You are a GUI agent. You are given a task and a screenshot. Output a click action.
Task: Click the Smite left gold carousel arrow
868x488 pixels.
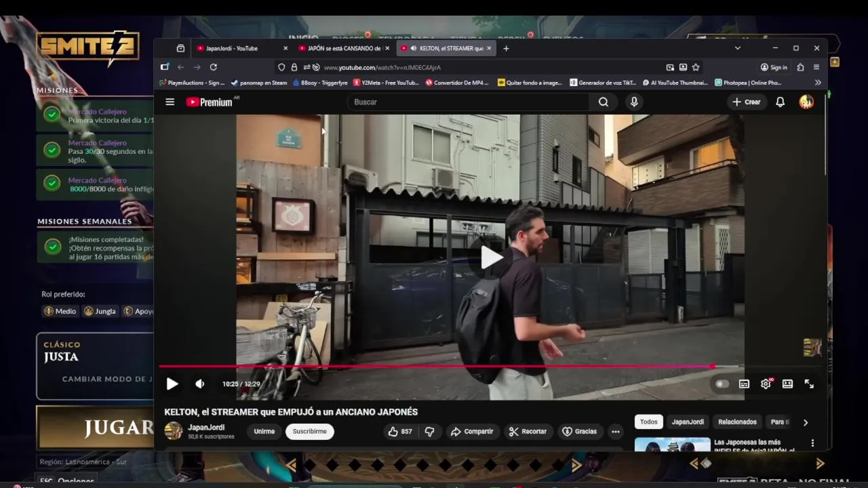coord(291,465)
